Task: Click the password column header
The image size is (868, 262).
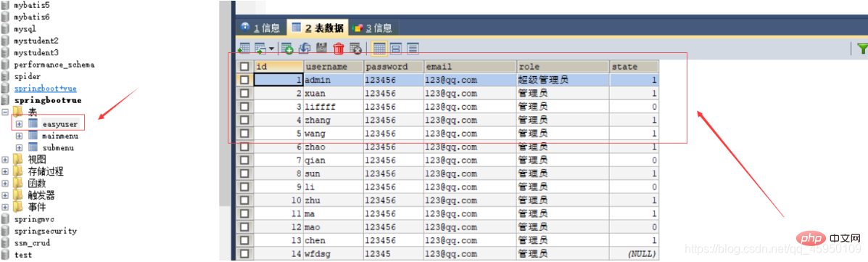Action: coord(394,67)
